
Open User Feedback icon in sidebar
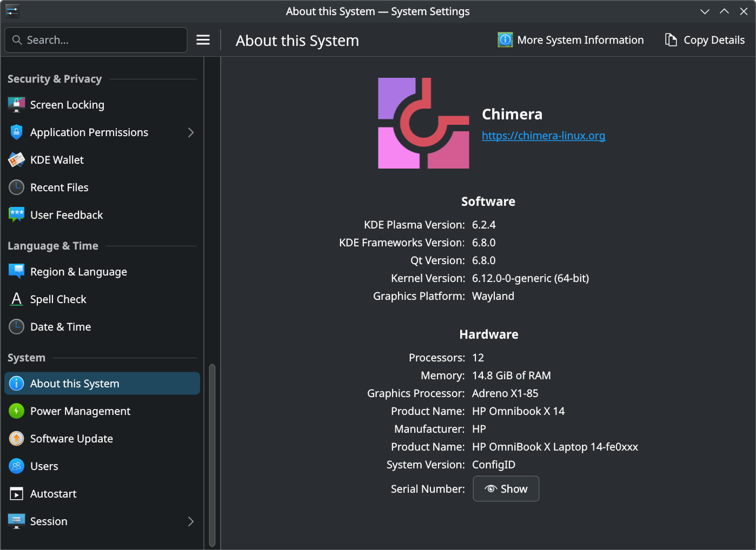[x=17, y=215]
